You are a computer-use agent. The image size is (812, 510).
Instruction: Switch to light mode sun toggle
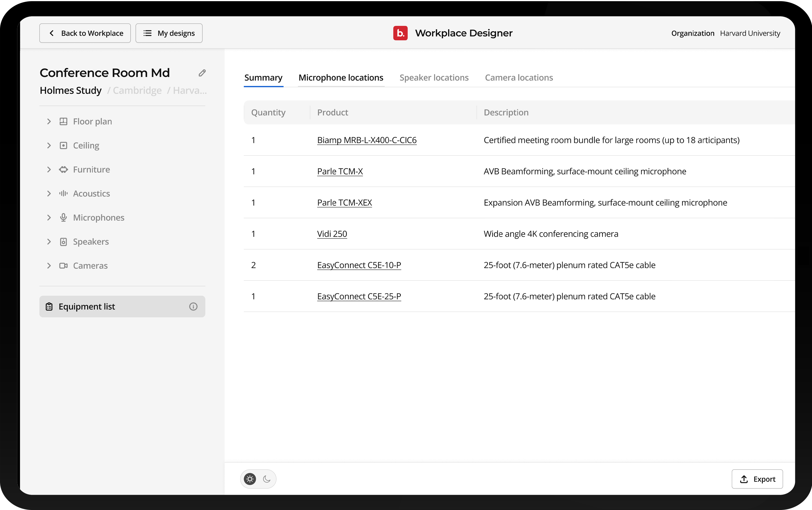(250, 479)
